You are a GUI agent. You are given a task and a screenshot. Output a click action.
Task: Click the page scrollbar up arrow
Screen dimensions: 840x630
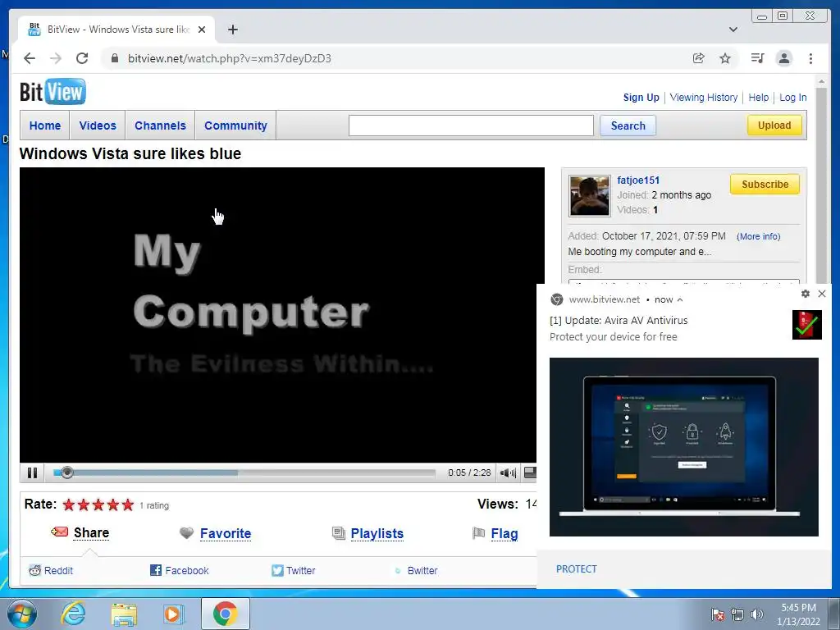821,81
